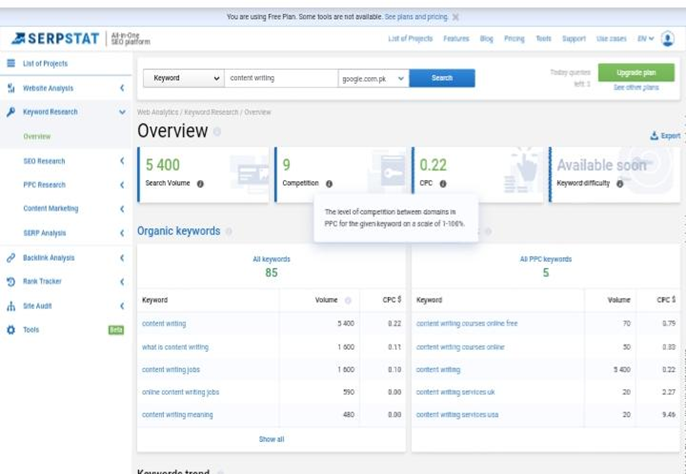The height and width of the screenshot is (474, 686).
Task: Open Tools in top navigation
Action: pos(543,39)
